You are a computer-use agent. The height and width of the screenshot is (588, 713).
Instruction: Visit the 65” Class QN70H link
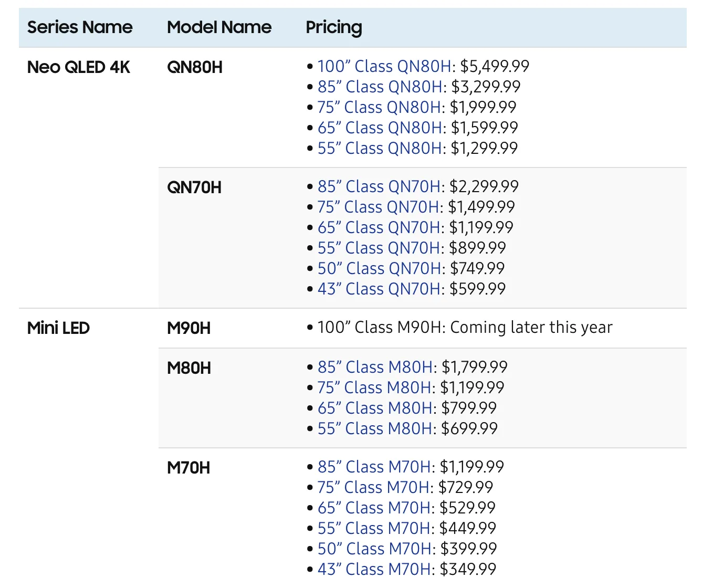[379, 228]
